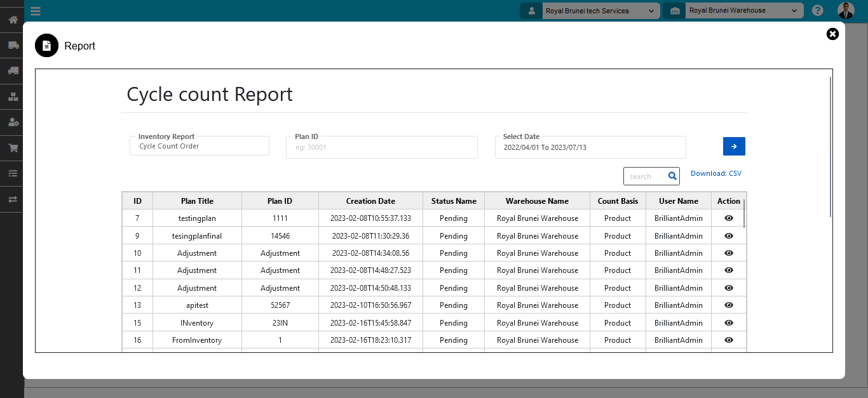Click the blue arrow submit button

[734, 147]
